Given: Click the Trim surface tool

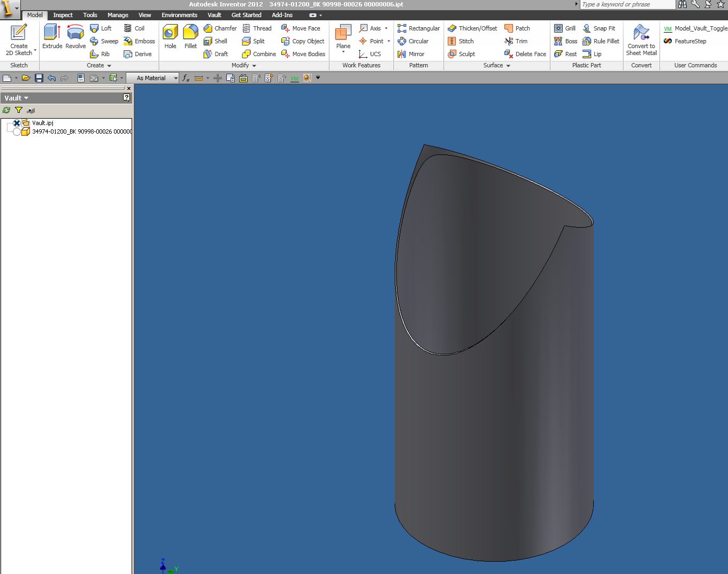Looking at the screenshot, I should [516, 41].
